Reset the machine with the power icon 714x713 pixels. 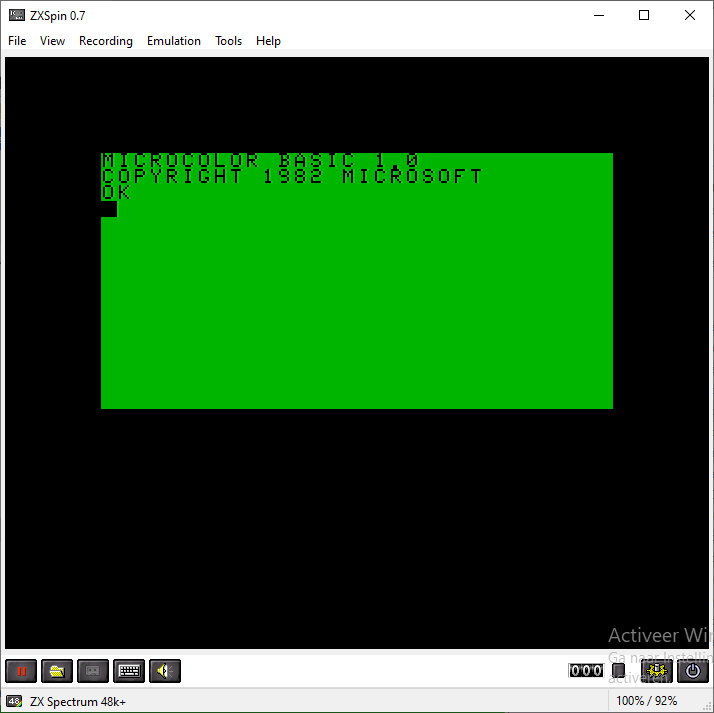point(693,671)
